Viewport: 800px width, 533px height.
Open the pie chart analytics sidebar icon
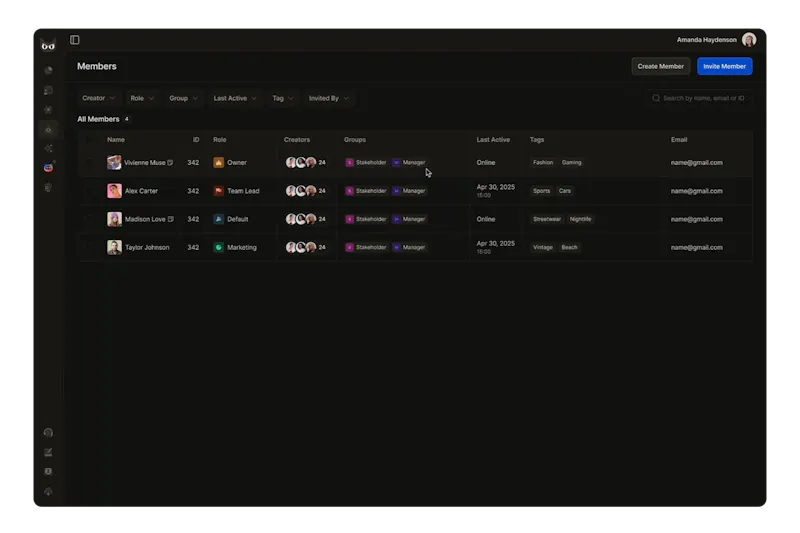pos(48,70)
